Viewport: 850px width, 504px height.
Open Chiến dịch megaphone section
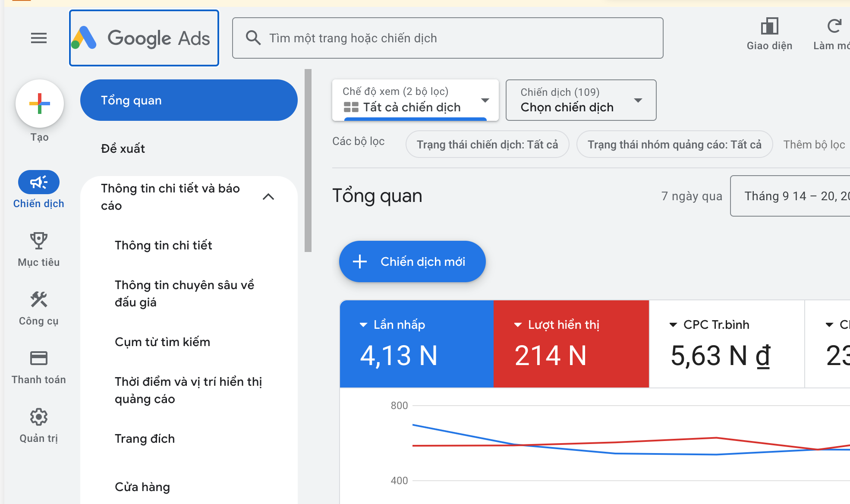pyautogui.click(x=39, y=183)
